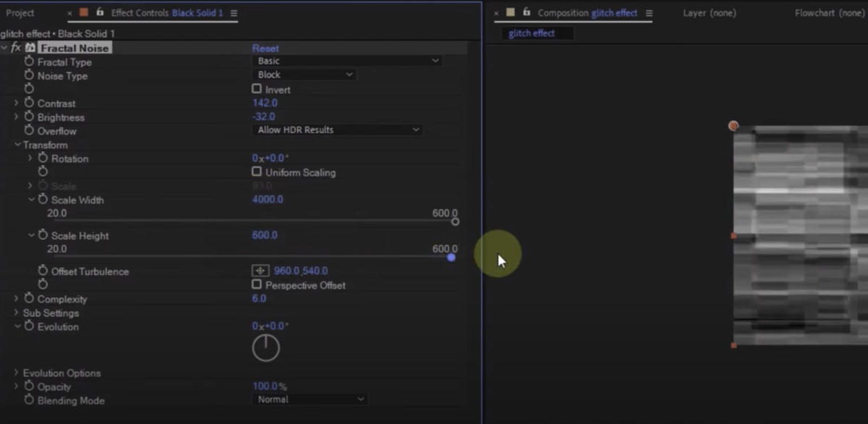This screenshot has width=868, height=424.
Task: Expand the Rotation property
Action: (x=30, y=158)
